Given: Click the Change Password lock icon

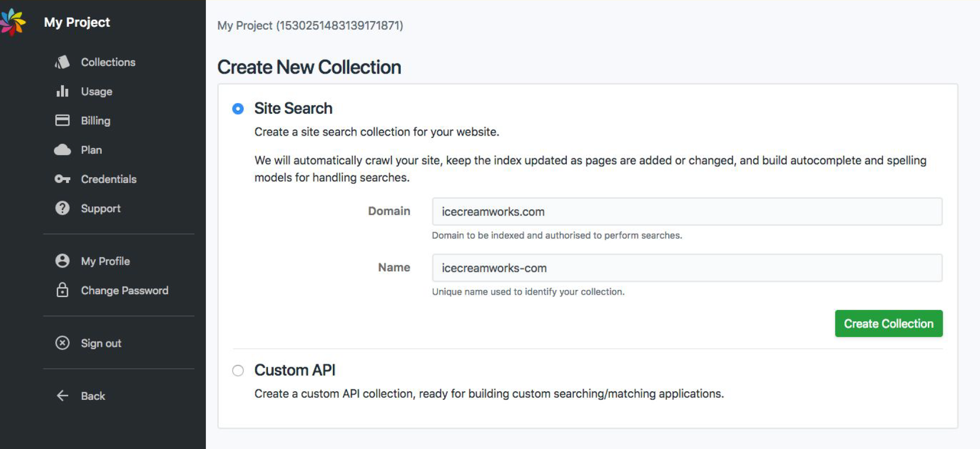Looking at the screenshot, I should (62, 290).
